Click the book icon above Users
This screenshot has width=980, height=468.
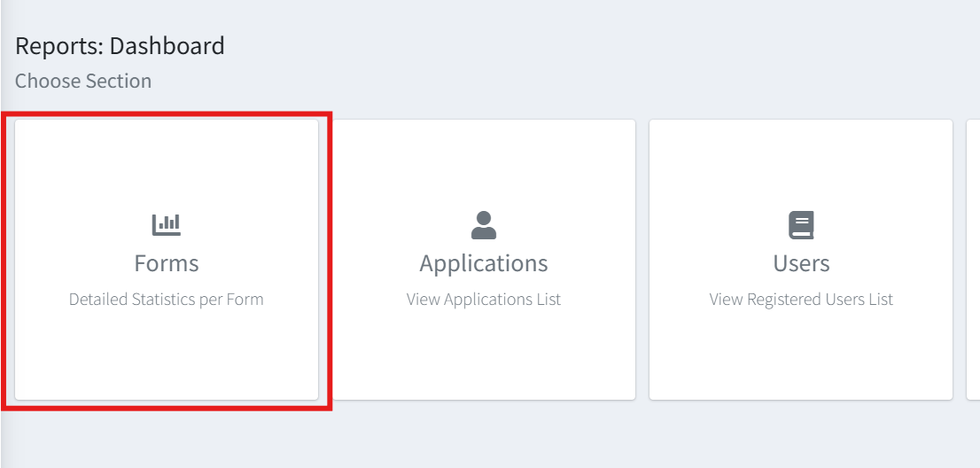tap(801, 225)
